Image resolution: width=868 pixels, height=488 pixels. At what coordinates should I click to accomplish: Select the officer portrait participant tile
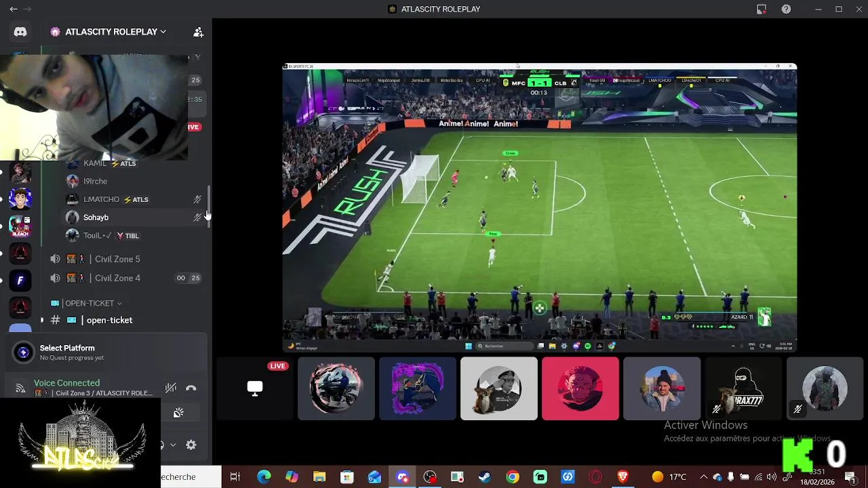pyautogui.click(x=499, y=388)
